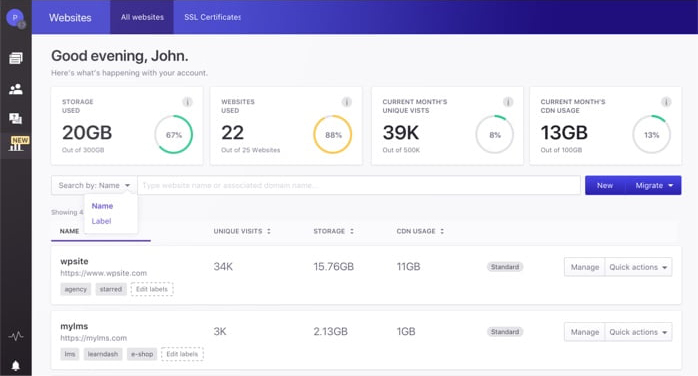Click the Unique Visits card info icon

click(x=507, y=102)
